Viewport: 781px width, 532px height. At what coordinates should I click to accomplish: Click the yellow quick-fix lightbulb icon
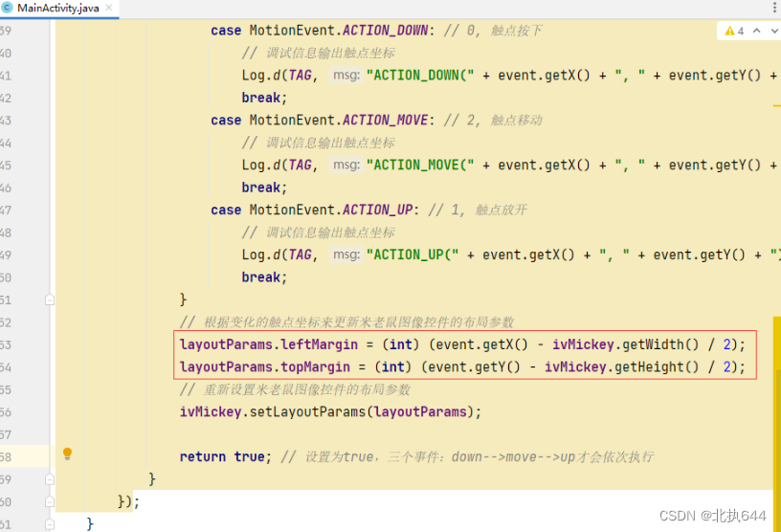tap(67, 454)
